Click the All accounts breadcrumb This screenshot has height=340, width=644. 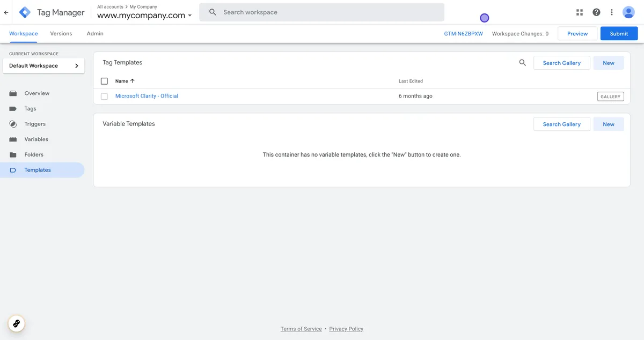click(111, 7)
